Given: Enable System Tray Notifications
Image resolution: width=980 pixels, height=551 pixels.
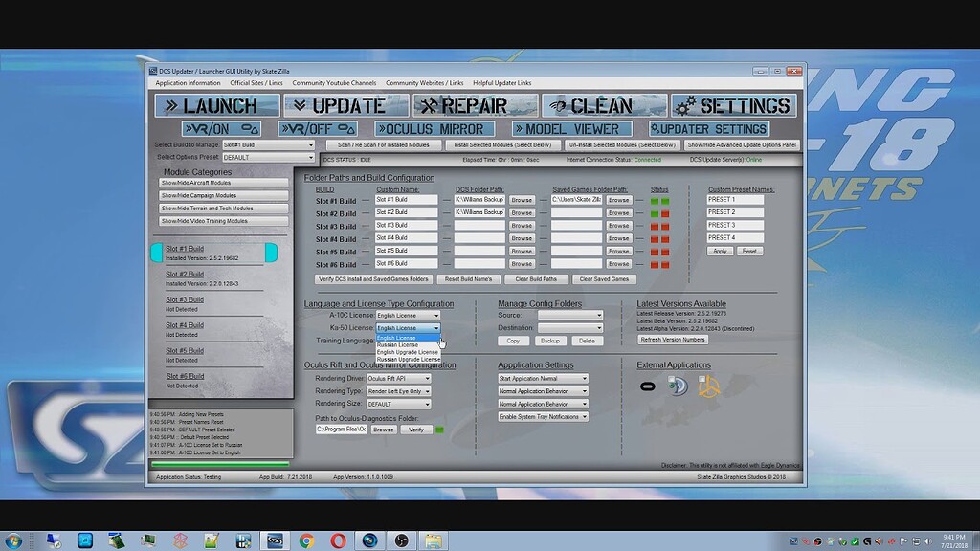Looking at the screenshot, I should tap(542, 416).
